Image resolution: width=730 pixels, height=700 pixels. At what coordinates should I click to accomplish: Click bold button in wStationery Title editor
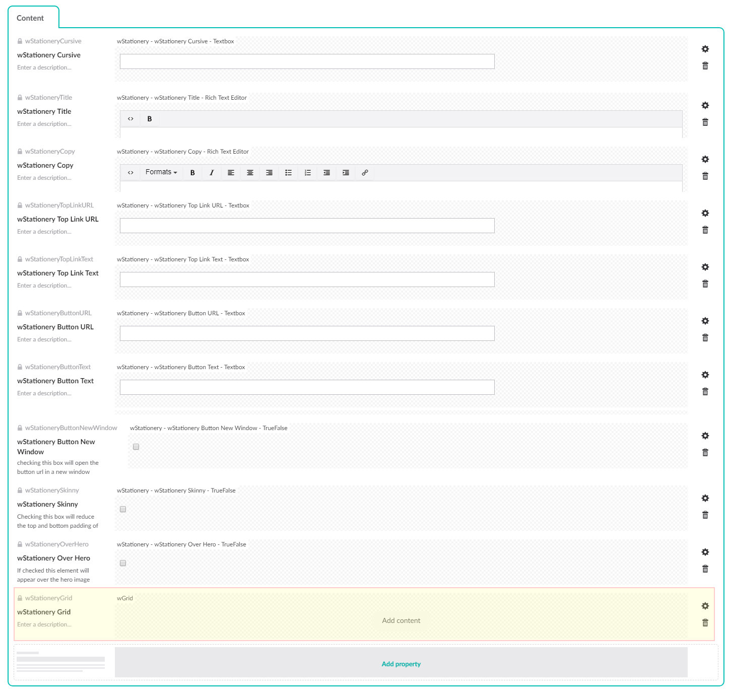pos(150,119)
